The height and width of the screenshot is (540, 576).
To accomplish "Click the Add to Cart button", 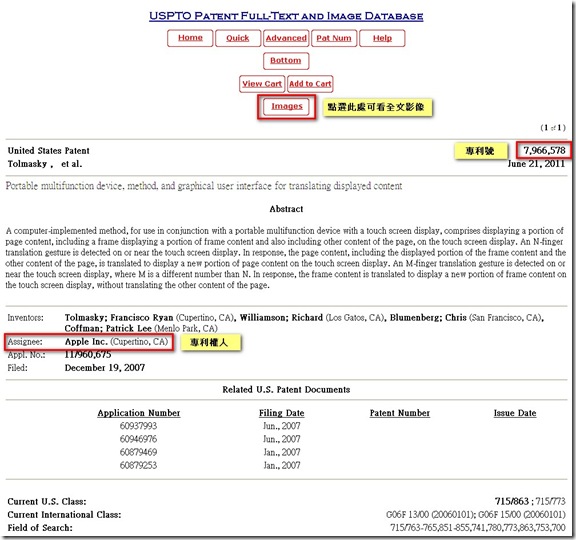I will pyautogui.click(x=310, y=84).
